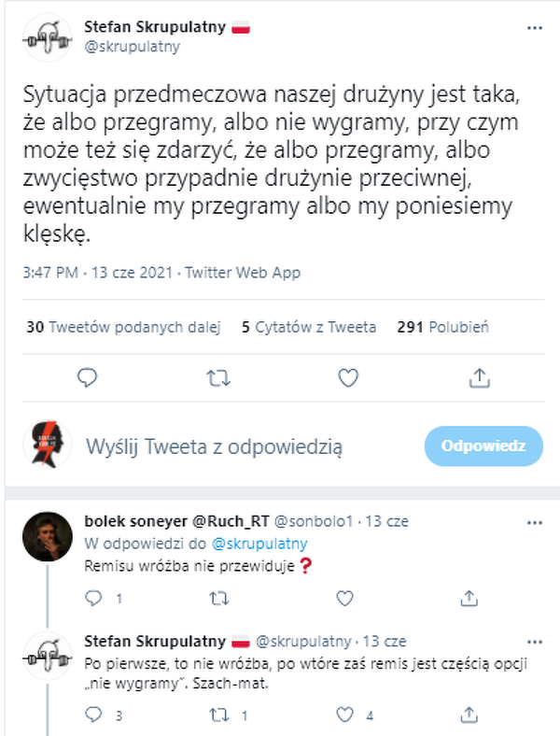
Task: Open more options menu on main tweet
Action: 534,28
